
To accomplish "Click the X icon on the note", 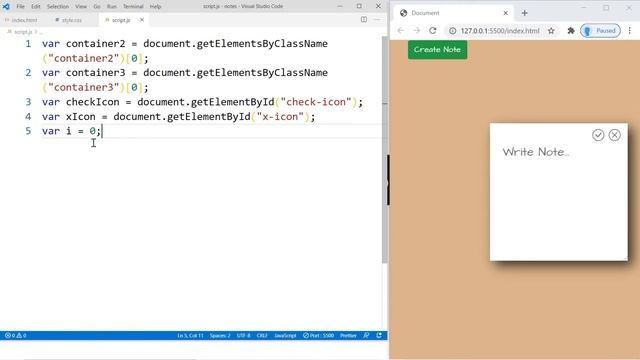I will click(x=615, y=135).
